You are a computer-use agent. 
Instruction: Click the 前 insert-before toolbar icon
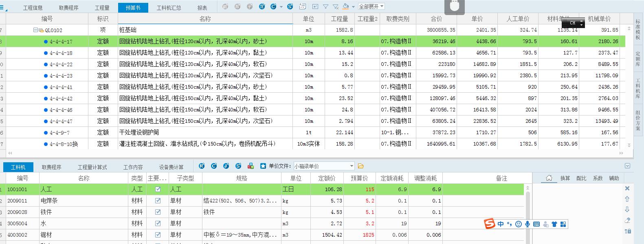[226, 7]
